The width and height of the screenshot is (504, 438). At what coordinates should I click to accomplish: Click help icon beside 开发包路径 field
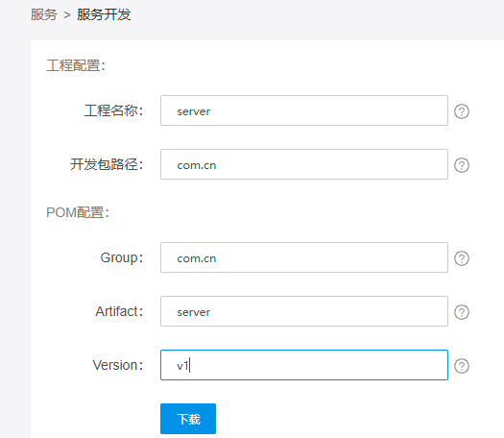462,165
